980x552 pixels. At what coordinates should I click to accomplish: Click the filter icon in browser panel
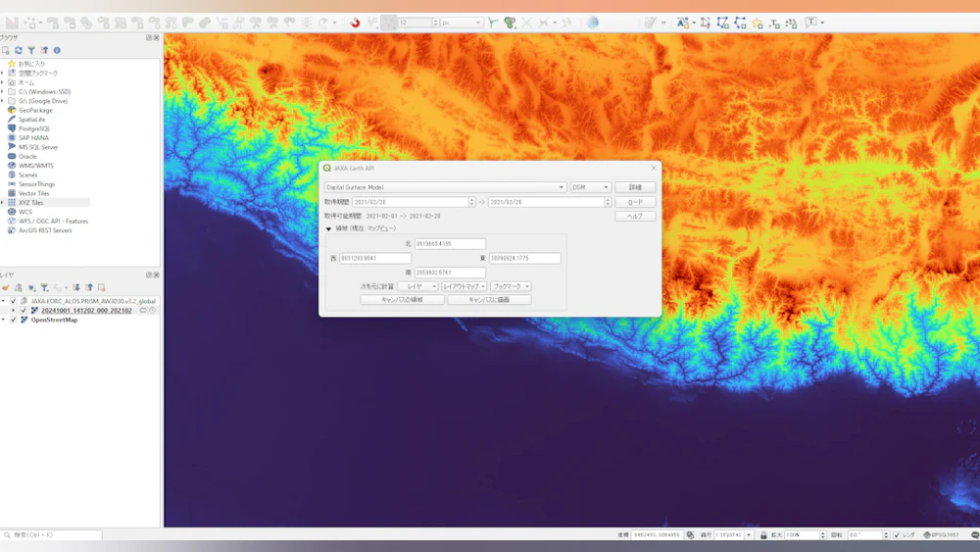(x=31, y=50)
